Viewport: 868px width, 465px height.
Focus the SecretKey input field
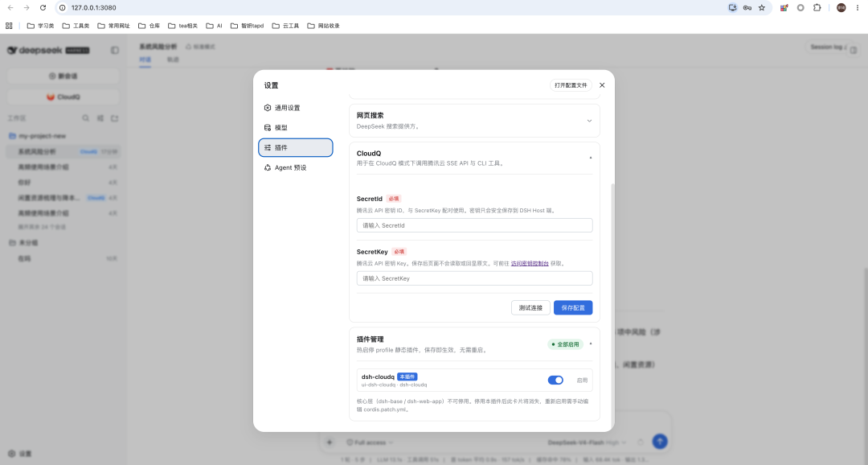[474, 278]
